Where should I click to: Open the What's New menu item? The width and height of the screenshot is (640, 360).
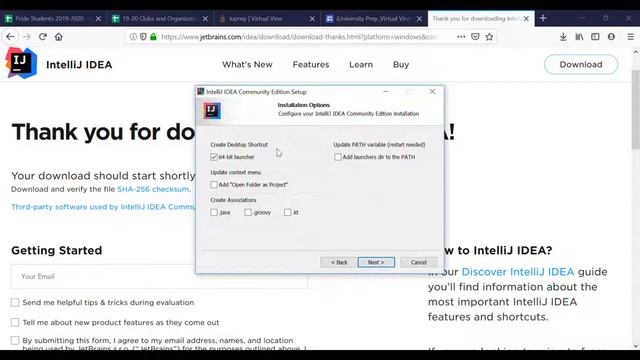247,64
